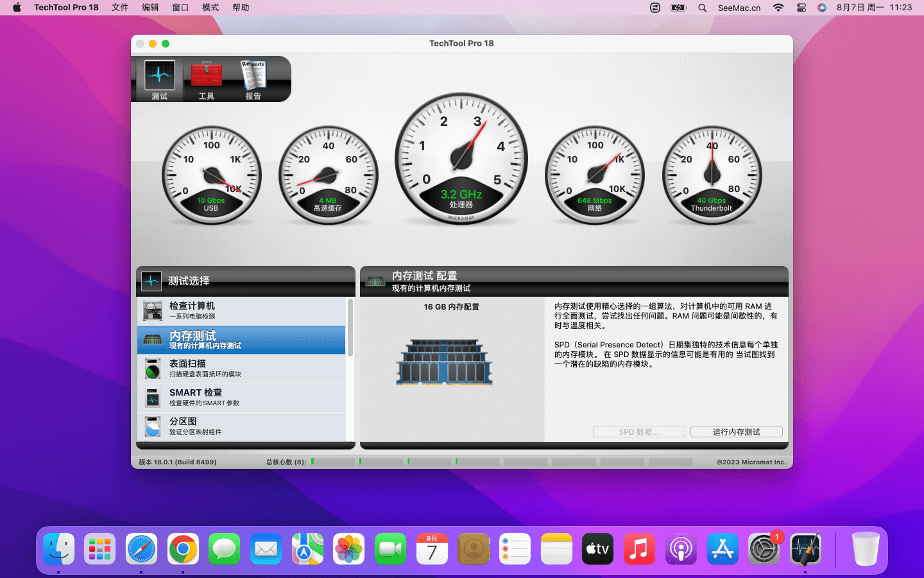Click the 表面扫描 surface scan icon
This screenshot has width=924, height=578.
tap(153, 369)
